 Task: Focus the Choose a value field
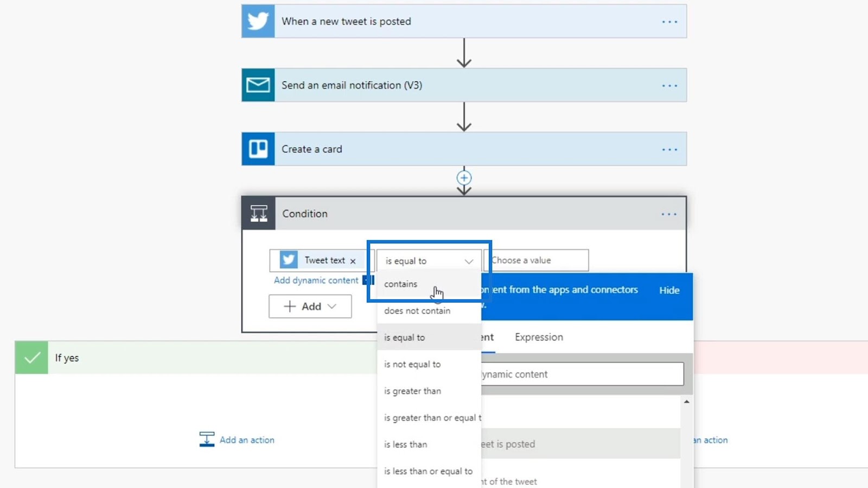pos(537,260)
